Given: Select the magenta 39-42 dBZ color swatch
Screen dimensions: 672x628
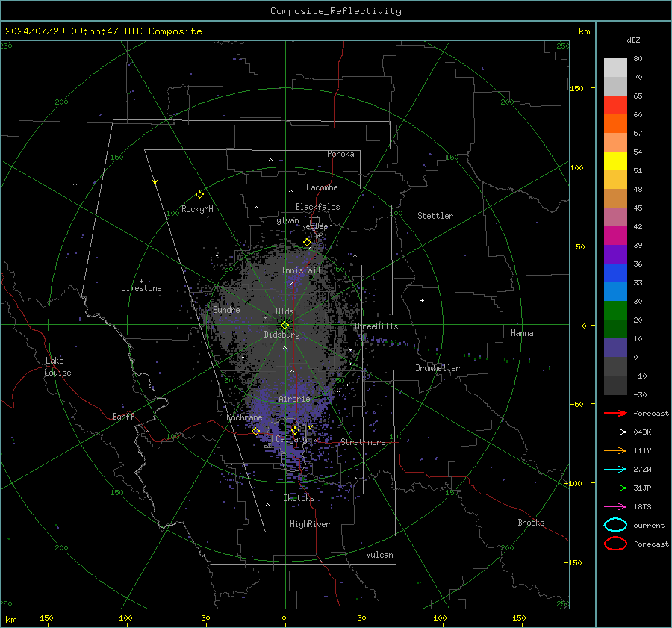Looking at the screenshot, I should pyautogui.click(x=615, y=236).
